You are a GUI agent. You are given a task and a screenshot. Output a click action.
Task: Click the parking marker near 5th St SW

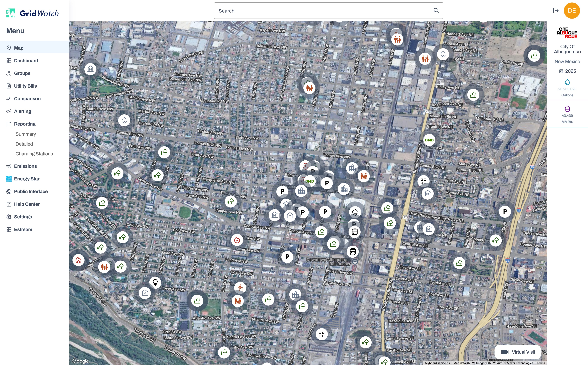click(x=287, y=257)
